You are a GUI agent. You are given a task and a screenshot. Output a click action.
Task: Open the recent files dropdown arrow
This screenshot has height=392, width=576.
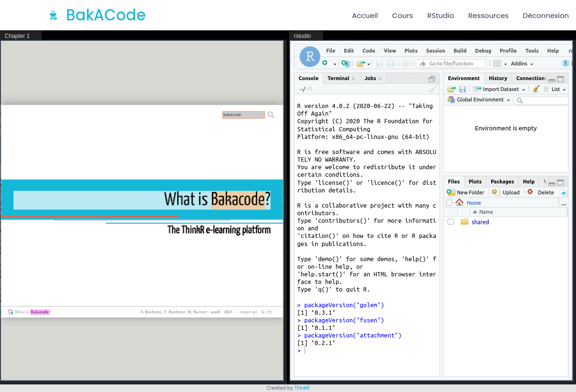click(369, 64)
